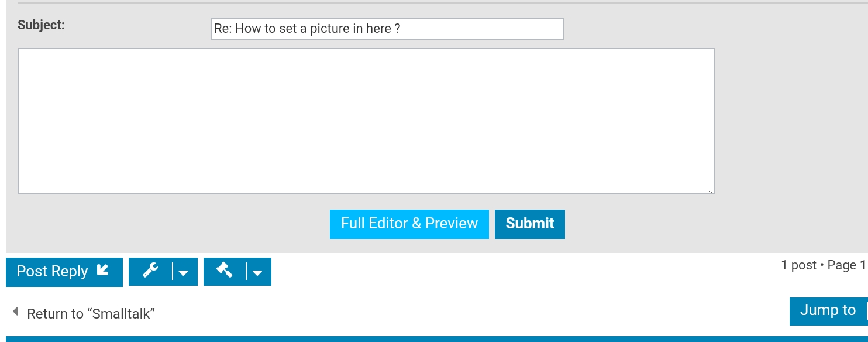Click the "Subject:" label
This screenshot has width=868, height=342.
[x=42, y=25]
